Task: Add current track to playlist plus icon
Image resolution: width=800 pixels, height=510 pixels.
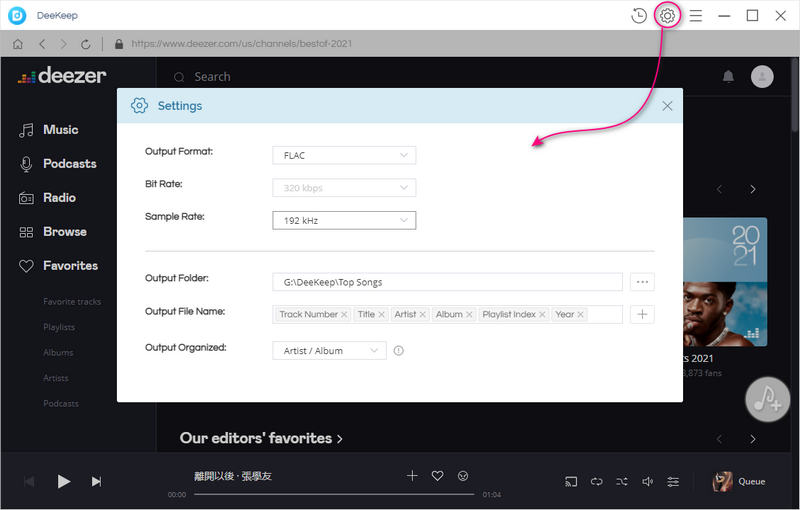Action: pyautogui.click(x=412, y=476)
